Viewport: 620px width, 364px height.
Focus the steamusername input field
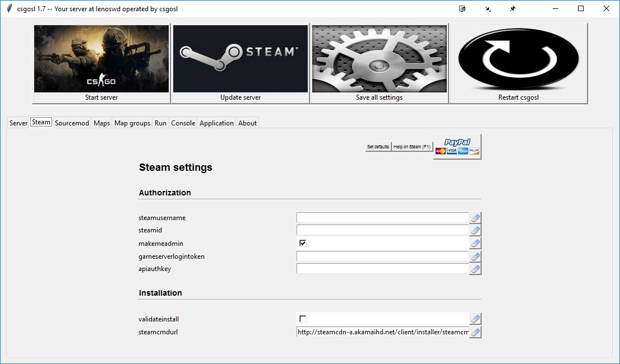382,217
